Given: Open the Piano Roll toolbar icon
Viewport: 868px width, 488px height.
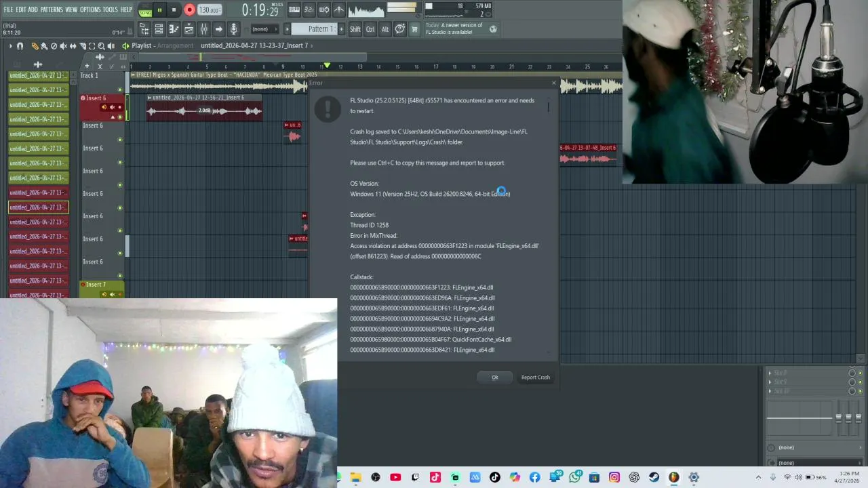Looking at the screenshot, I should tap(174, 28).
